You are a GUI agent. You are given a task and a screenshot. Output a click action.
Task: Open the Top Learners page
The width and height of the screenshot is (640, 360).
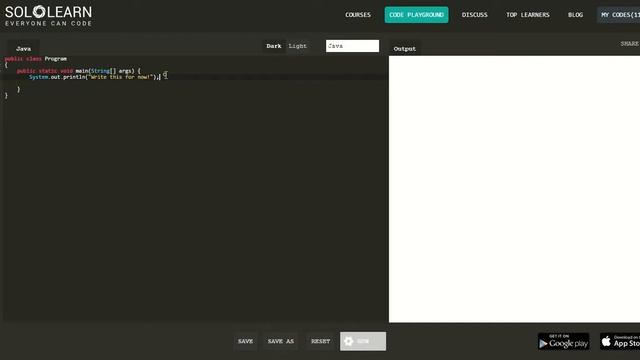coord(528,15)
